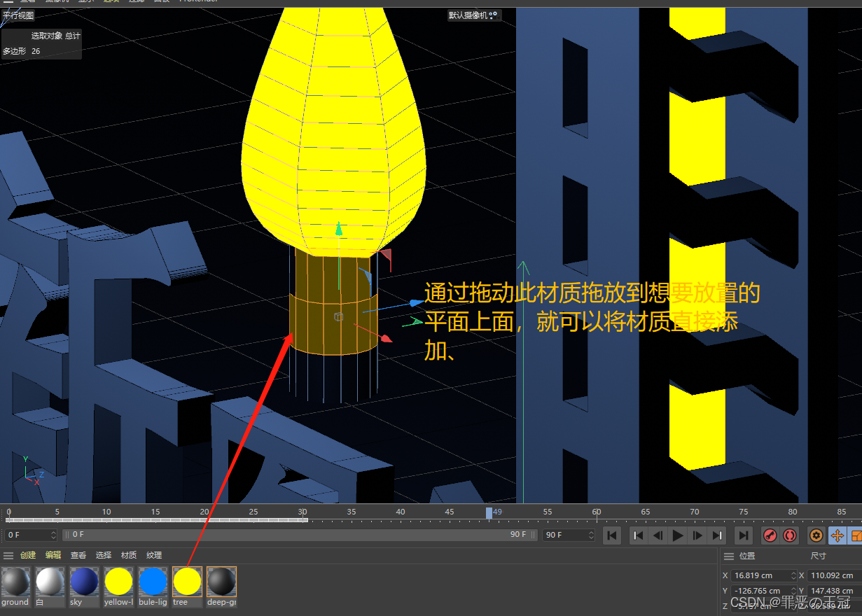Screen dimensions: 862x616
Task: Play the animation forwards
Action: [678, 535]
